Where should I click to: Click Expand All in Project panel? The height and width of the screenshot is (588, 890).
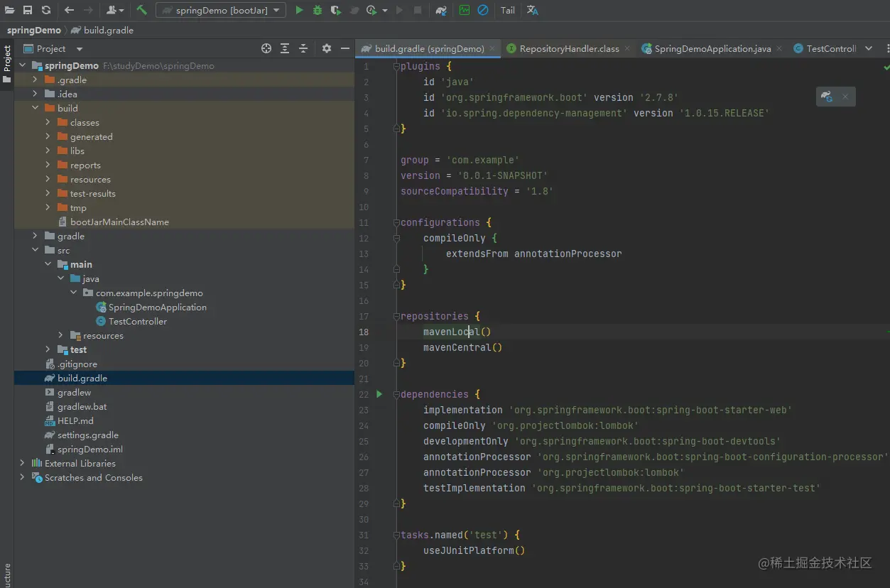click(x=285, y=48)
